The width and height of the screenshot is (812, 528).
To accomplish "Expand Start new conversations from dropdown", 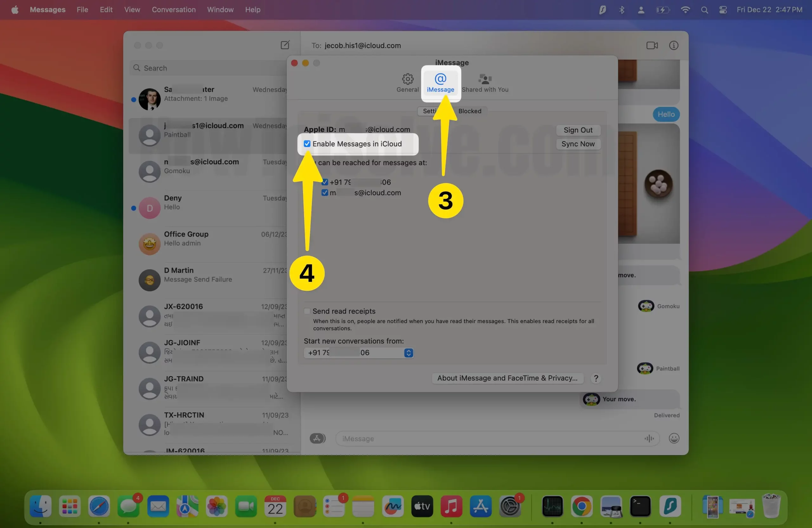I will (409, 353).
